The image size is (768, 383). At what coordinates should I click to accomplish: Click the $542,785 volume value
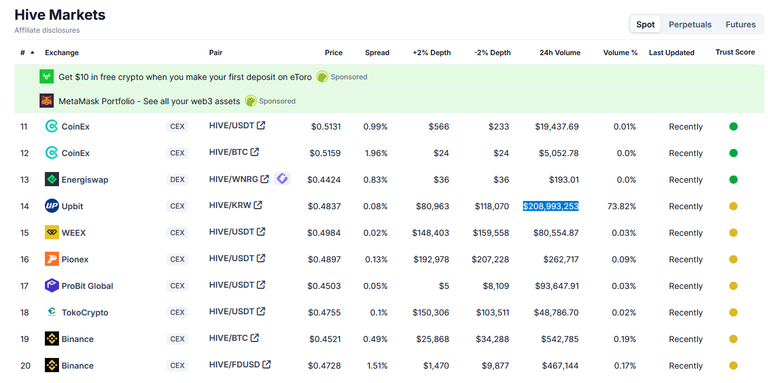point(560,339)
